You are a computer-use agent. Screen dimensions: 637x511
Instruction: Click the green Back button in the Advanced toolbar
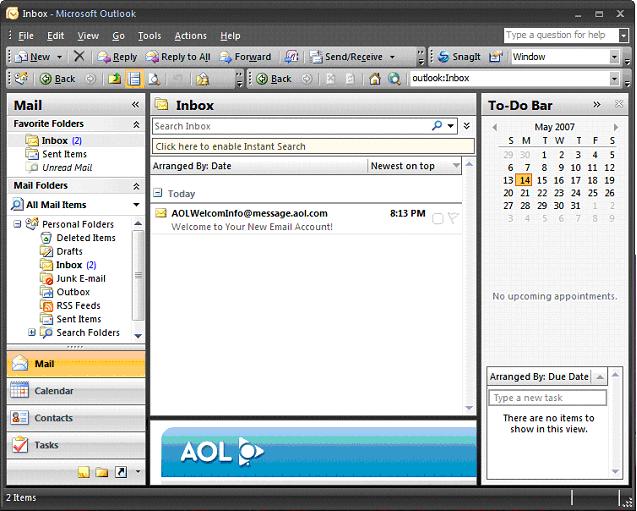coord(58,78)
